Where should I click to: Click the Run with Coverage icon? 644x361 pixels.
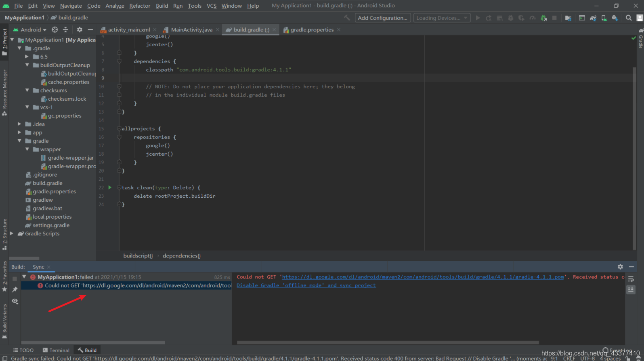[522, 18]
